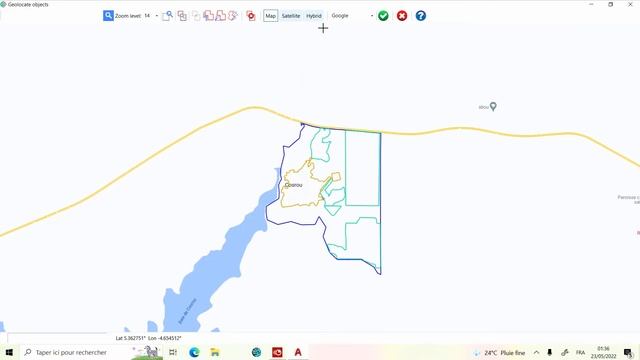Click the blue magnifier zoom icon

tap(108, 16)
